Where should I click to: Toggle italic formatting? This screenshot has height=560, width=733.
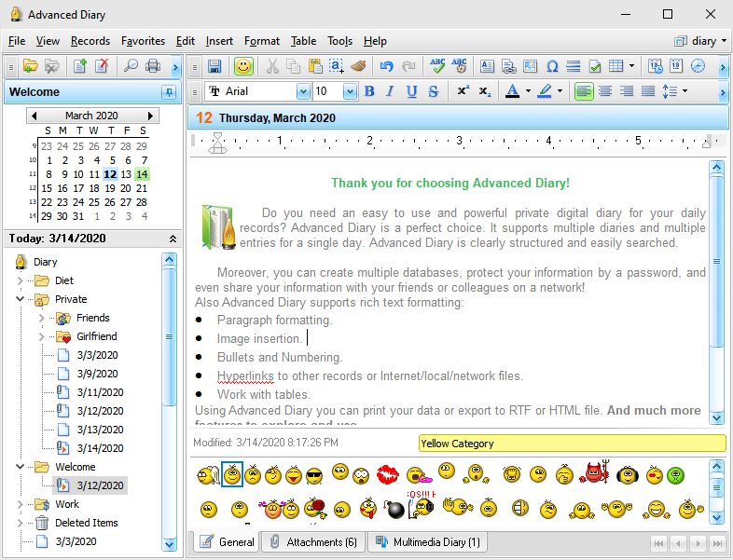tap(390, 91)
